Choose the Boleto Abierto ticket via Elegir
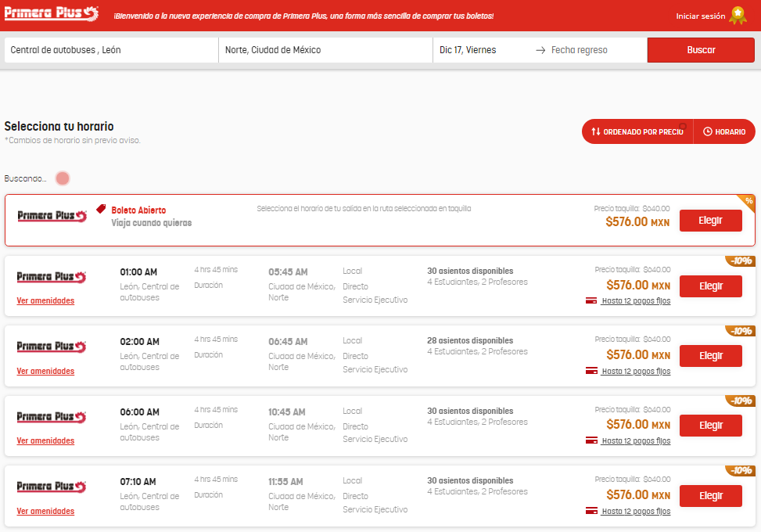 point(710,221)
